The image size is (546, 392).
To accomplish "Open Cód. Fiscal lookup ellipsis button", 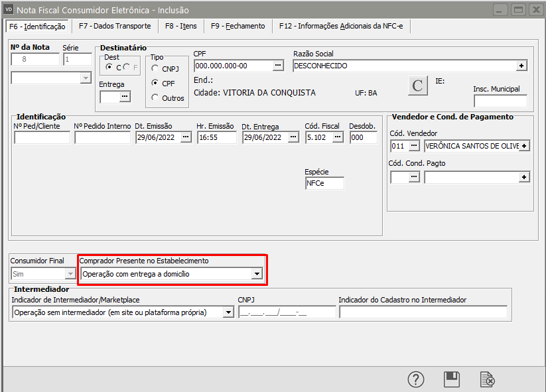I will pyautogui.click(x=338, y=137).
